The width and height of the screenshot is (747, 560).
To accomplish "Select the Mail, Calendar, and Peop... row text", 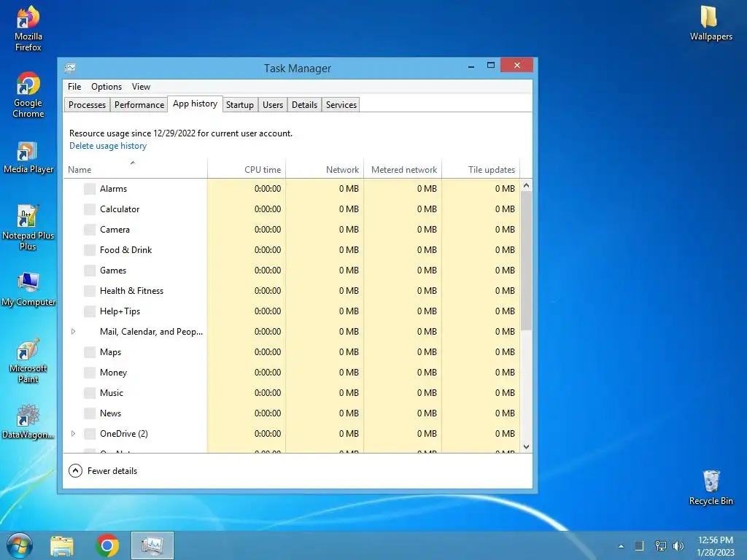I will click(152, 332).
